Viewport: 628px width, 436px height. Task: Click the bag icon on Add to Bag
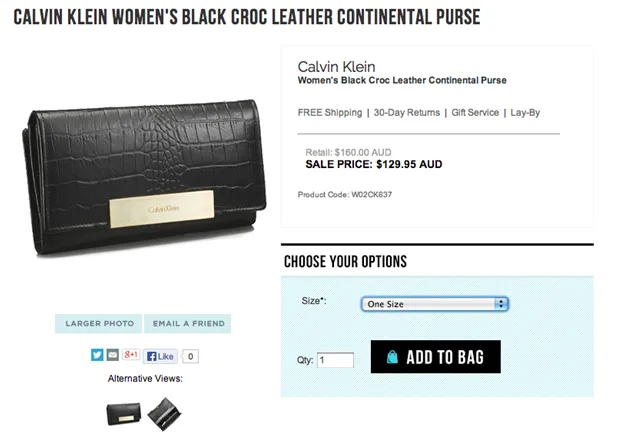(392, 357)
